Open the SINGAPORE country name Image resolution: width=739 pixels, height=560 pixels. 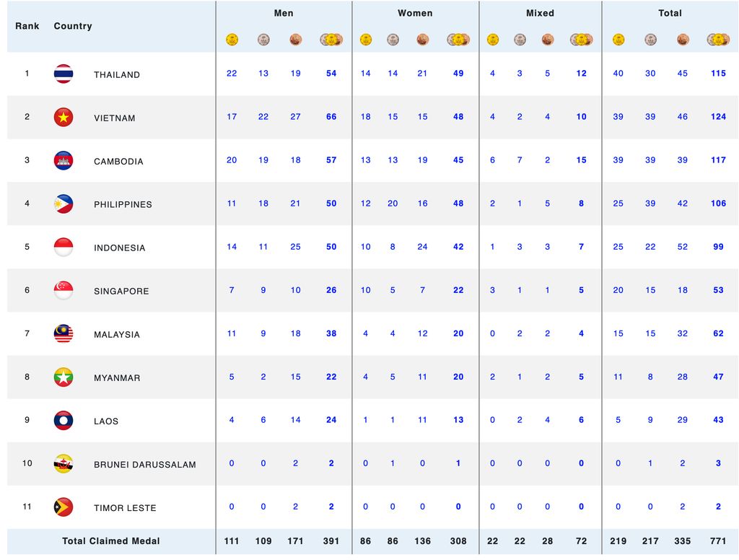click(121, 292)
